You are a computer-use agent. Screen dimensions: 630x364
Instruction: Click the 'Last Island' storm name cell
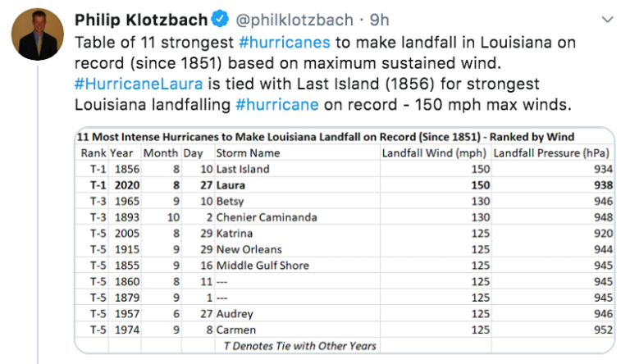click(x=243, y=169)
